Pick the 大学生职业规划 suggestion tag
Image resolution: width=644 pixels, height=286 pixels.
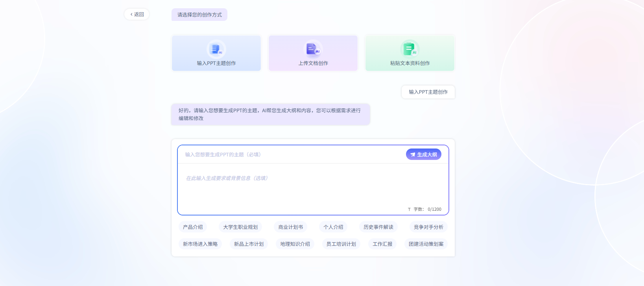pyautogui.click(x=240, y=227)
